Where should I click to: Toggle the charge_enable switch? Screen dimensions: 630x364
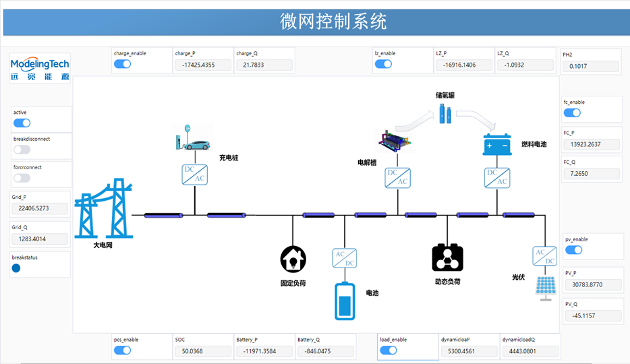pyautogui.click(x=122, y=64)
